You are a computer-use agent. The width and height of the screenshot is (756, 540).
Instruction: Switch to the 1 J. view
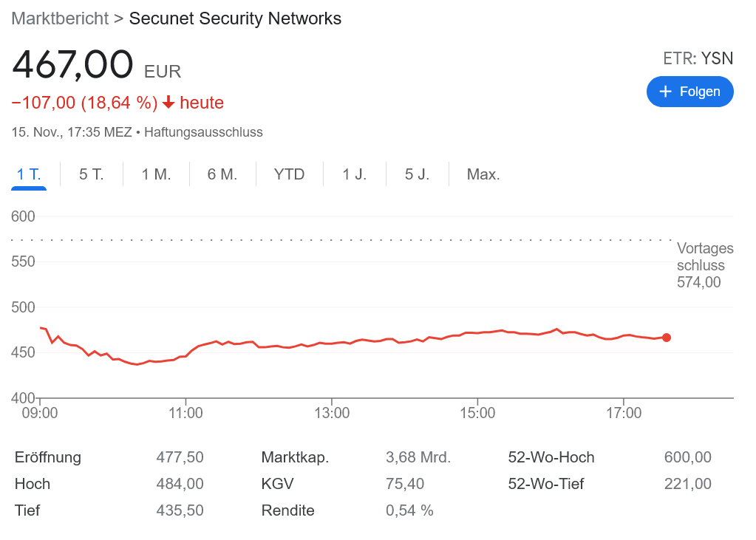click(x=354, y=174)
